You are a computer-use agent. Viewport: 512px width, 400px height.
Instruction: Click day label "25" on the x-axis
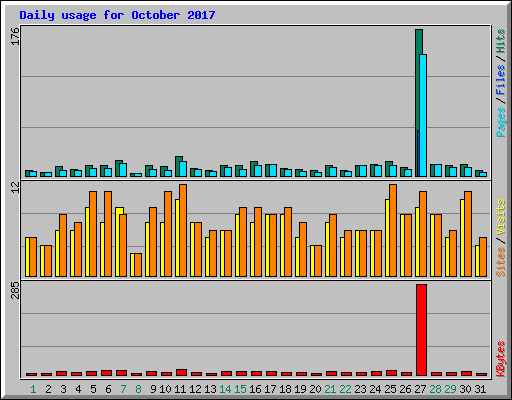[390, 389]
